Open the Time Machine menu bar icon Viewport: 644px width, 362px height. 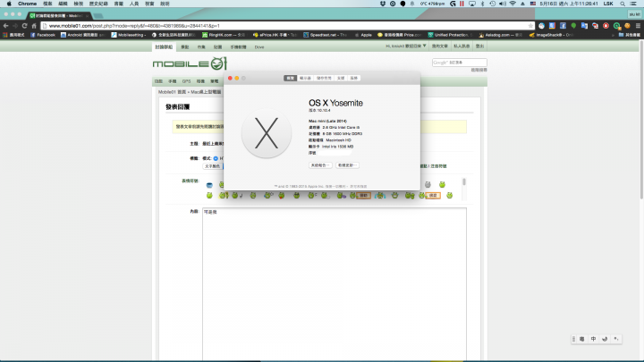(493, 4)
